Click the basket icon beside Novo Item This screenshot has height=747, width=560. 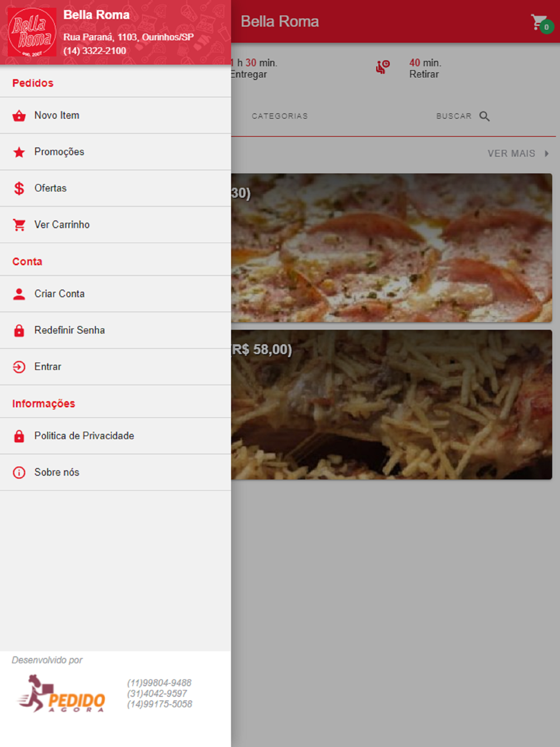point(19,116)
